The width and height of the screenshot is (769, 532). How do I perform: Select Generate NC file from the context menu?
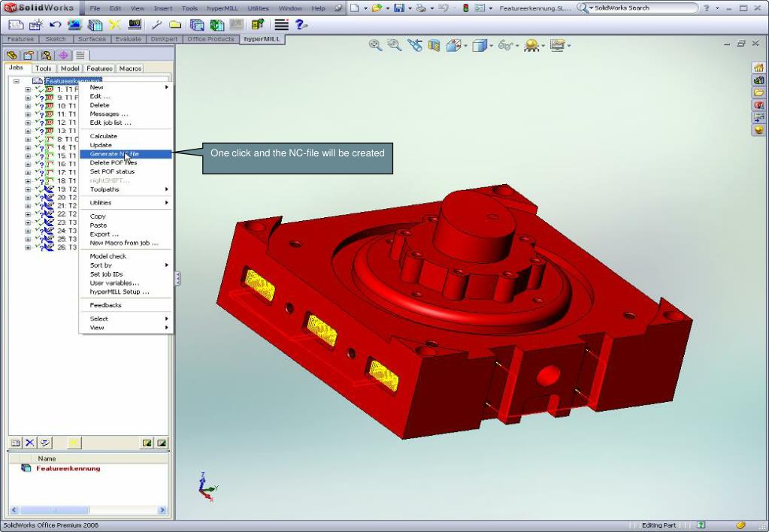pos(126,154)
